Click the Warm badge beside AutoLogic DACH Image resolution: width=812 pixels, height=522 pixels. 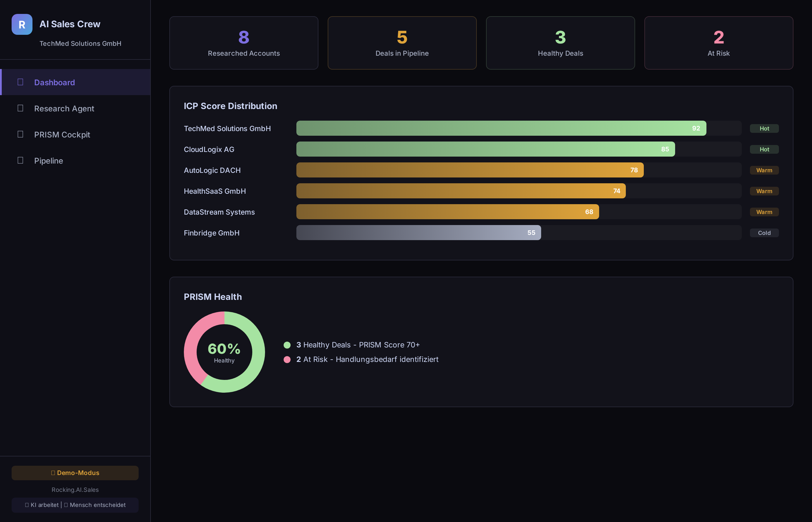pyautogui.click(x=764, y=170)
